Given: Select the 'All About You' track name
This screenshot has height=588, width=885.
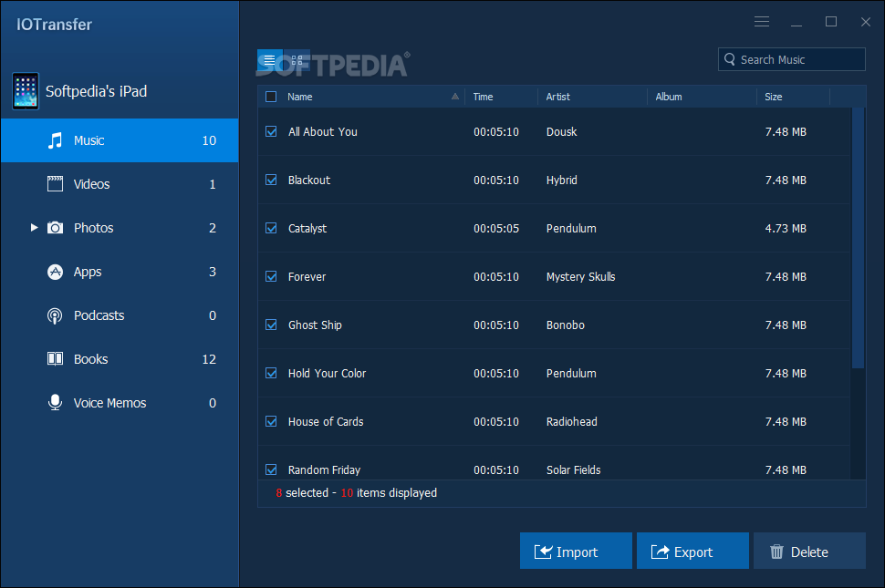Looking at the screenshot, I should tap(323, 132).
